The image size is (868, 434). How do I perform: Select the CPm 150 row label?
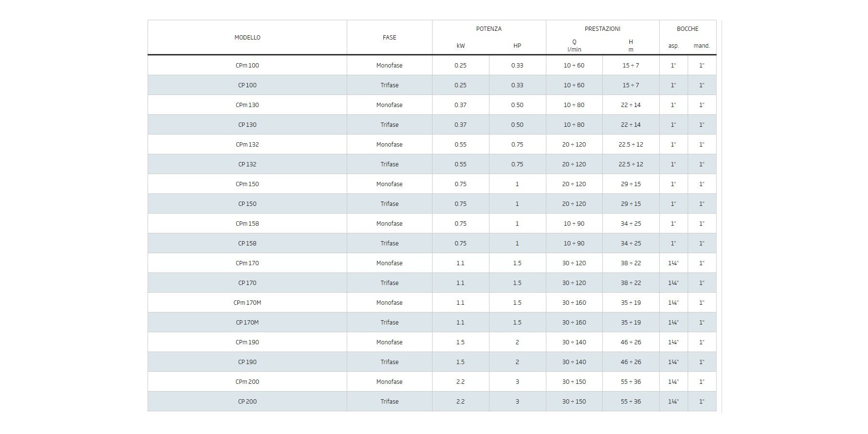click(247, 184)
